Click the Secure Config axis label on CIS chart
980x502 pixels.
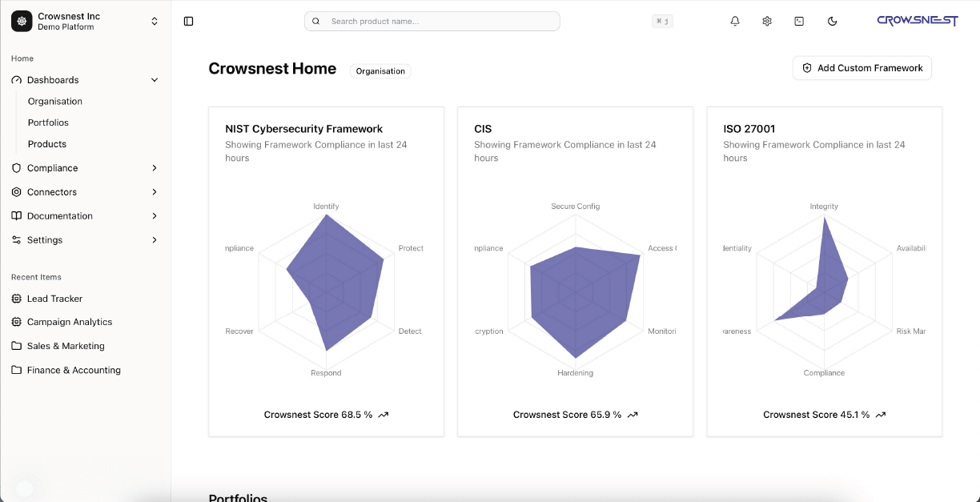click(x=576, y=207)
